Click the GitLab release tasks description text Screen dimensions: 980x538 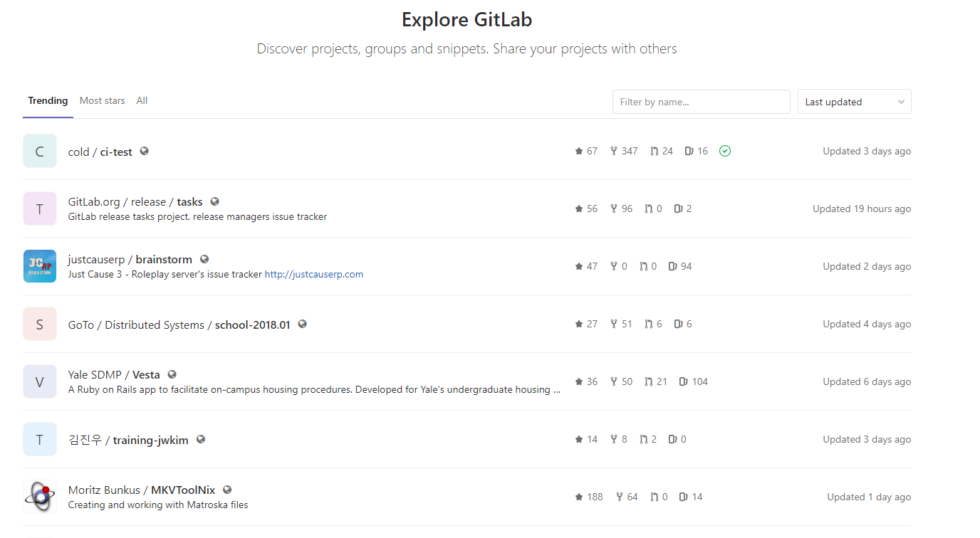pyautogui.click(x=197, y=217)
